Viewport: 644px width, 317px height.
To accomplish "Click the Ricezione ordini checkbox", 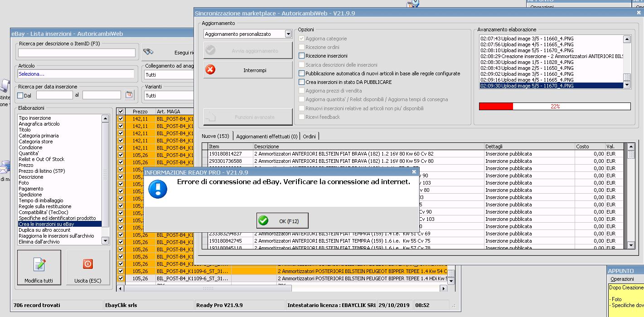I will pos(302,47).
